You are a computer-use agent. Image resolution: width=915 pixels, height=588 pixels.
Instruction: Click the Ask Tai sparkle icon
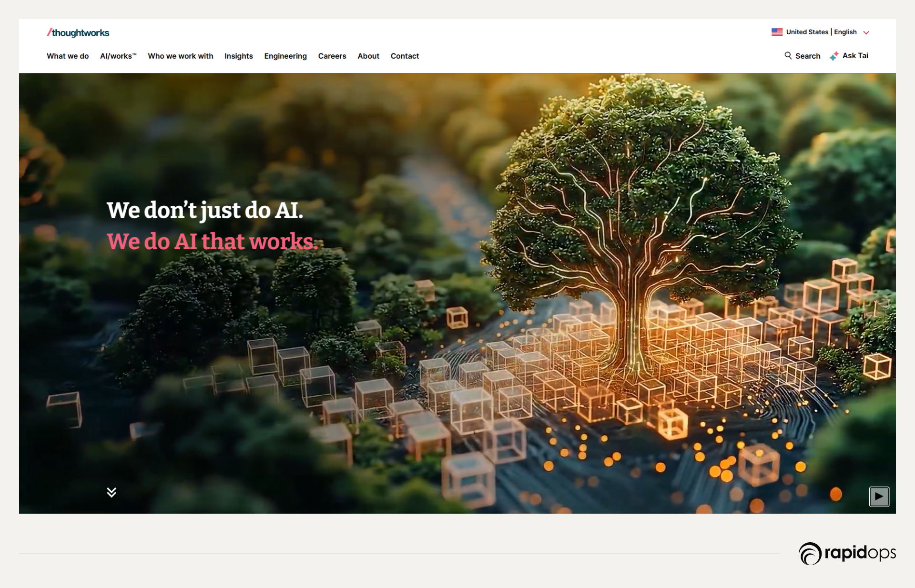point(834,56)
